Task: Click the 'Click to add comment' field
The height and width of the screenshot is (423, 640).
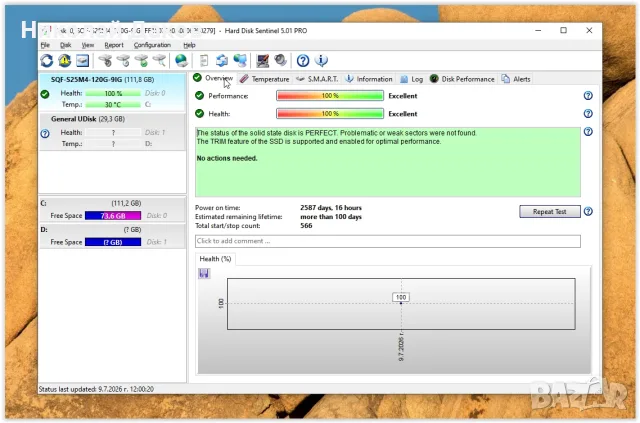Action: click(387, 241)
